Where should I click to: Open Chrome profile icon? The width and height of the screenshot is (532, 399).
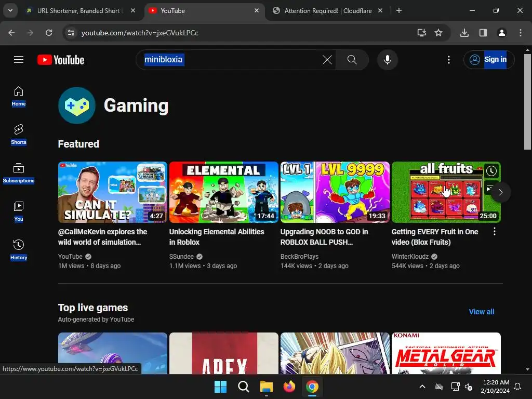[x=501, y=33]
